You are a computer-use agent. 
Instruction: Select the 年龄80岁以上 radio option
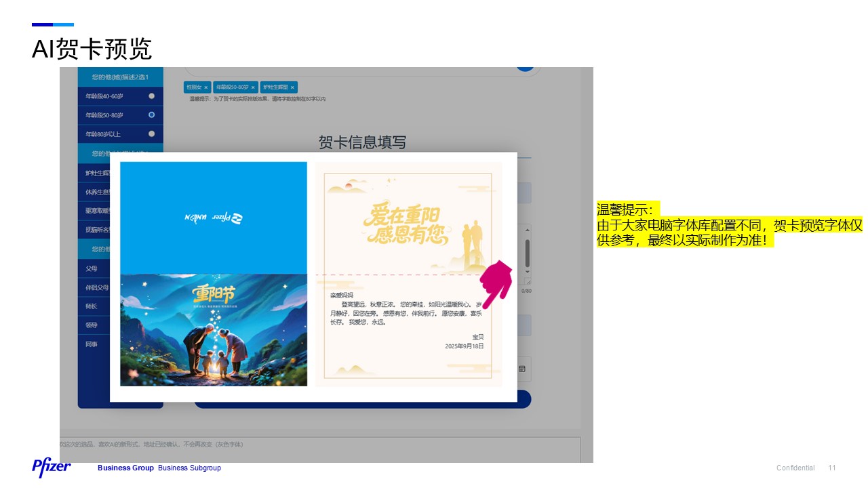[151, 134]
